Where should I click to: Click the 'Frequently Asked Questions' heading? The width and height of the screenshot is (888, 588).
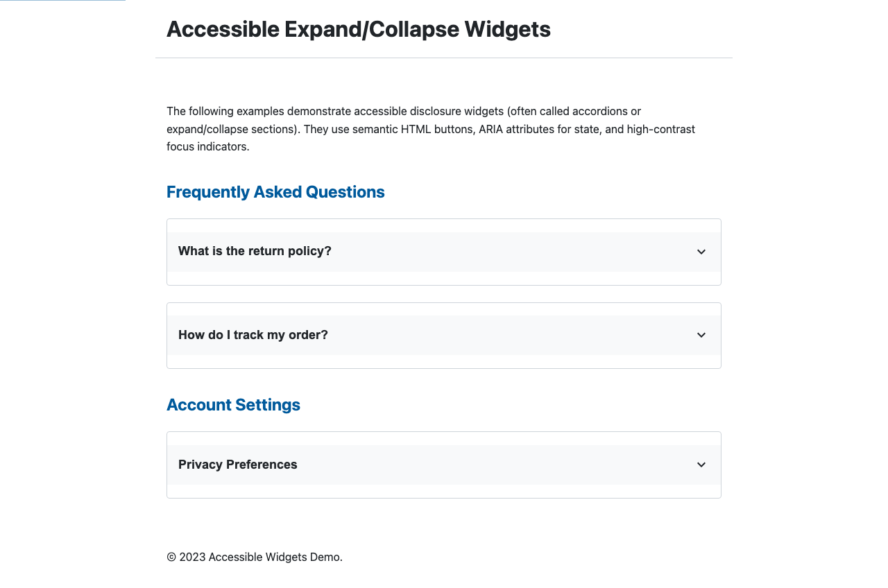point(275,192)
